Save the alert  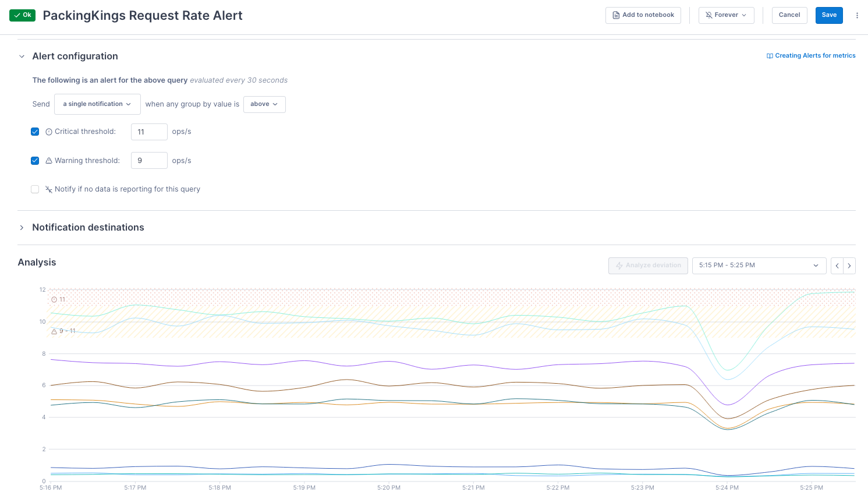(829, 15)
